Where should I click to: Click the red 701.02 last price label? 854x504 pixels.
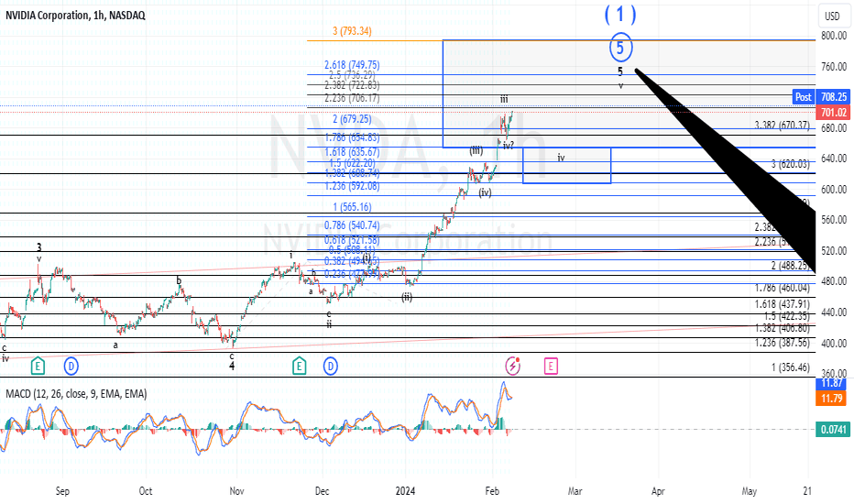833,112
